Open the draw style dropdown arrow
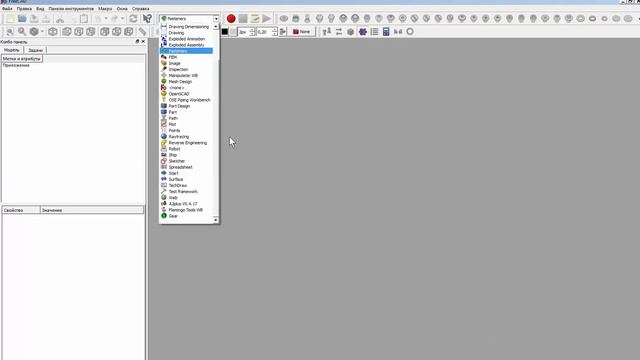 click(42, 31)
